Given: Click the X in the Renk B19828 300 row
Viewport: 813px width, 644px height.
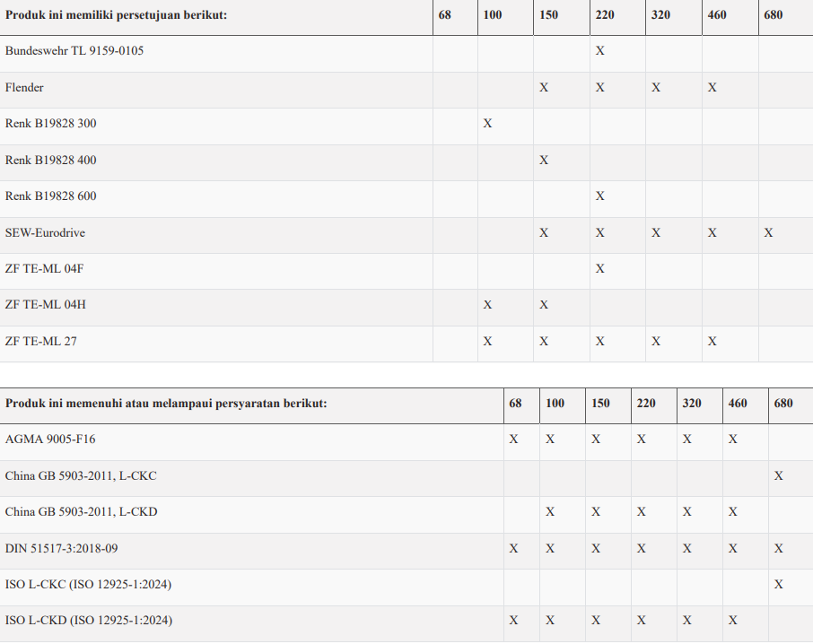Looking at the screenshot, I should click(x=487, y=124).
